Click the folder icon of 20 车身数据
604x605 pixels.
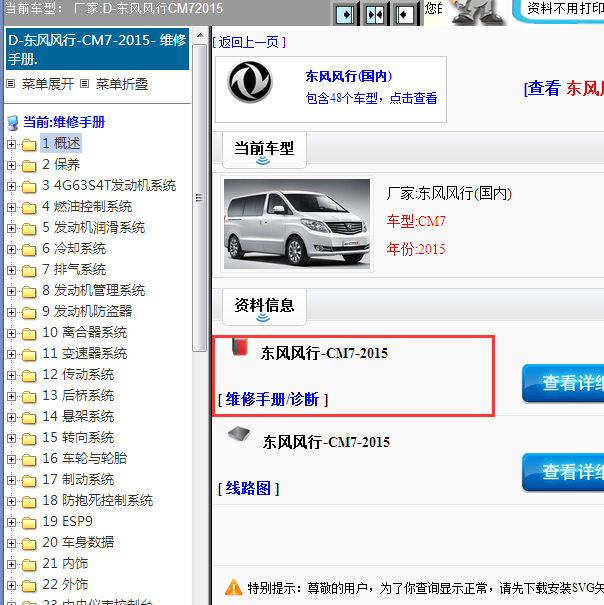tap(29, 544)
